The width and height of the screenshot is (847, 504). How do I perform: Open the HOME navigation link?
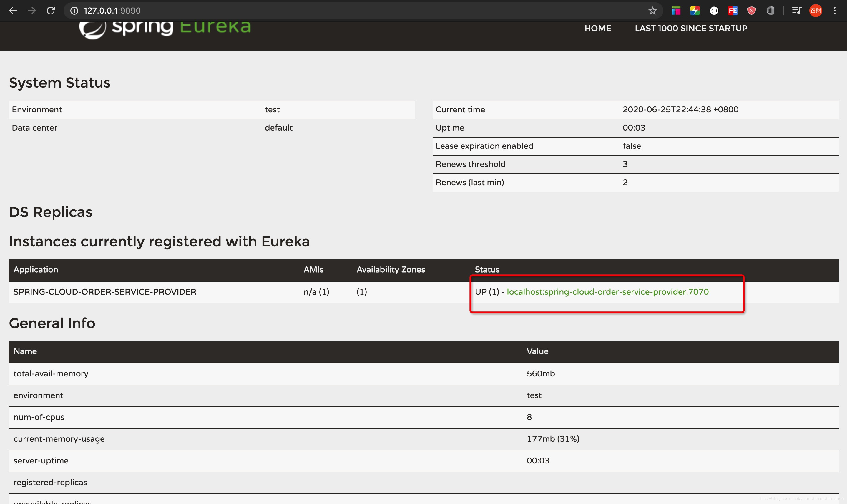tap(597, 28)
